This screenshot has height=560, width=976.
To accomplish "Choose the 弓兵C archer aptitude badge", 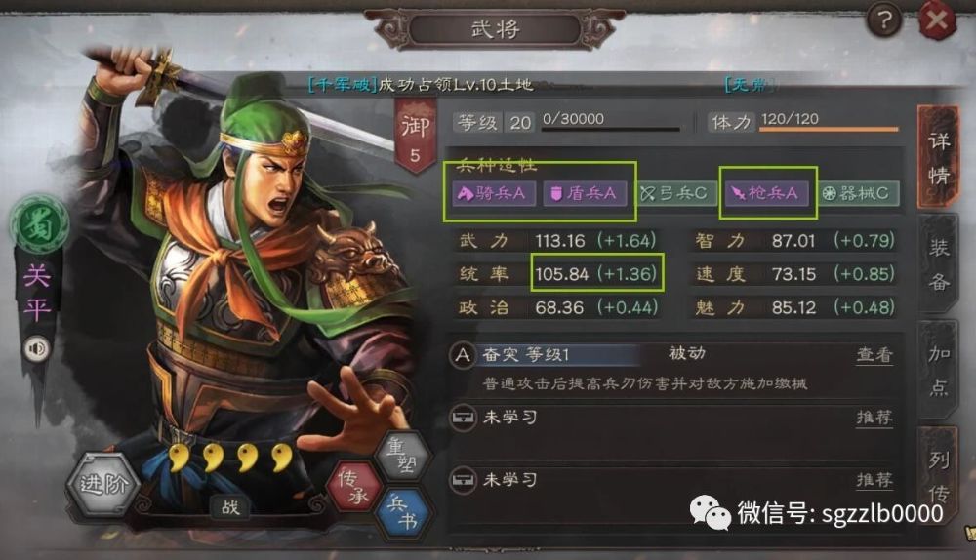I will coord(674,193).
